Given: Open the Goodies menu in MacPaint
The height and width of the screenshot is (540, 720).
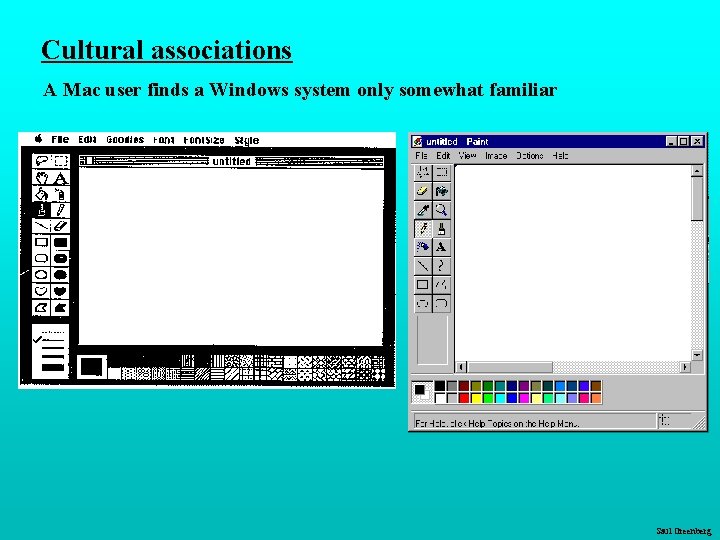Looking at the screenshot, I should point(125,140).
